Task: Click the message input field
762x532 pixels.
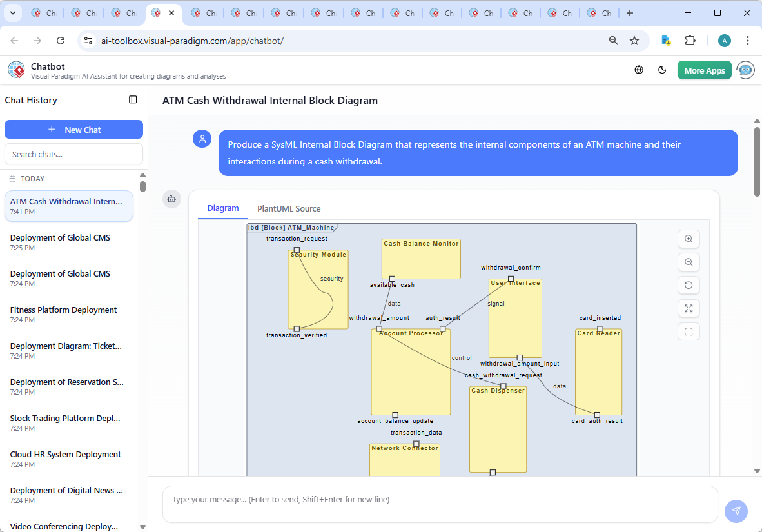Action: 440,504
